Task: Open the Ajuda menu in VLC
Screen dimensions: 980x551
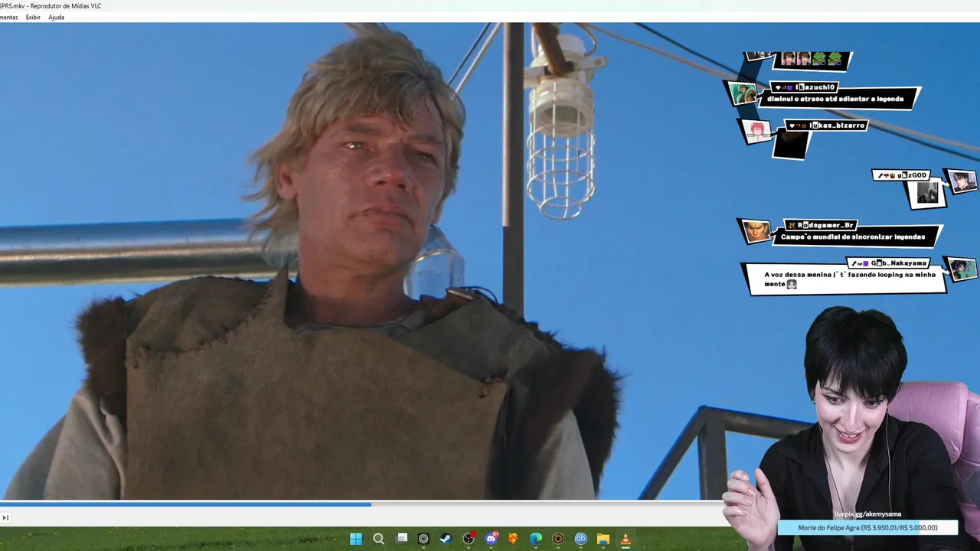Action: [x=56, y=17]
